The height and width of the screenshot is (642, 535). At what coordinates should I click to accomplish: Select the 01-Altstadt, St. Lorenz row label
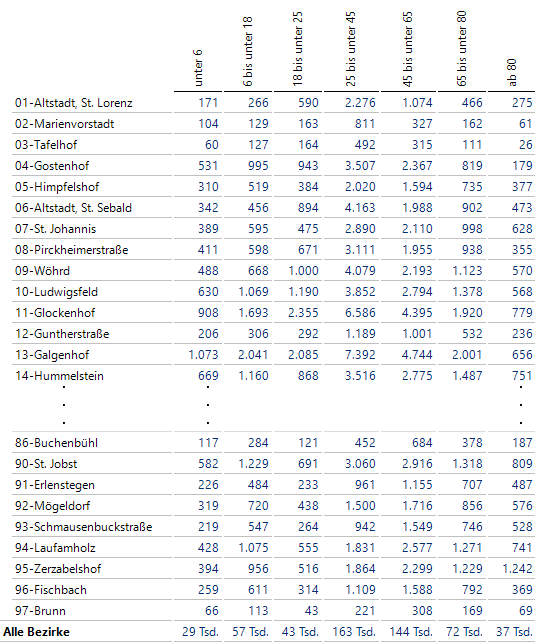click(x=74, y=103)
